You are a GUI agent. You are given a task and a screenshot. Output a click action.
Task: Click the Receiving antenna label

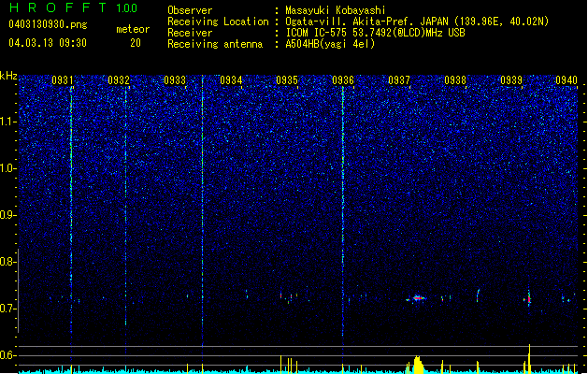coord(215,44)
